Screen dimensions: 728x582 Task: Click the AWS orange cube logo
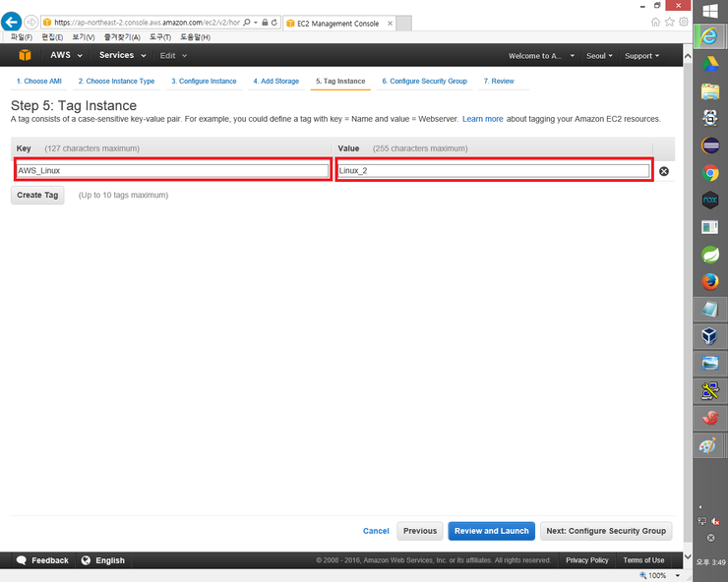pyautogui.click(x=24, y=56)
